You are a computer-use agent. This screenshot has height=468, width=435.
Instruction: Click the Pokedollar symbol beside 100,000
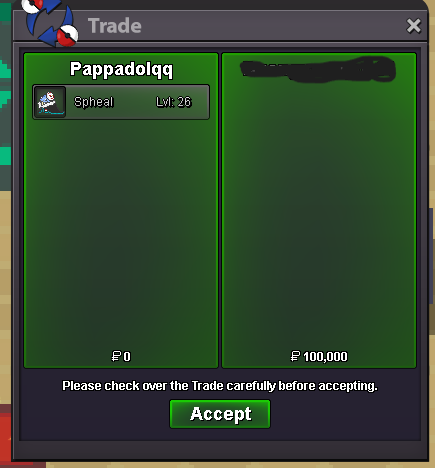[295, 356]
